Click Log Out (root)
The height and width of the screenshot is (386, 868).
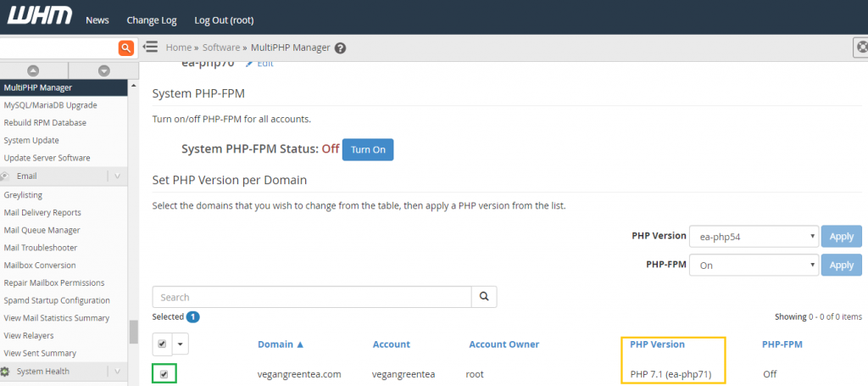coord(224,20)
